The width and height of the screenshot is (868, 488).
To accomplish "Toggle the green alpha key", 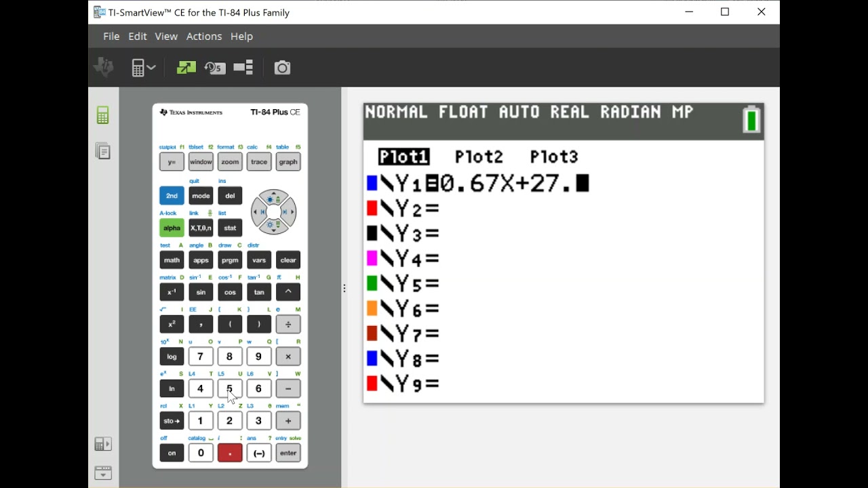I will pos(172,228).
